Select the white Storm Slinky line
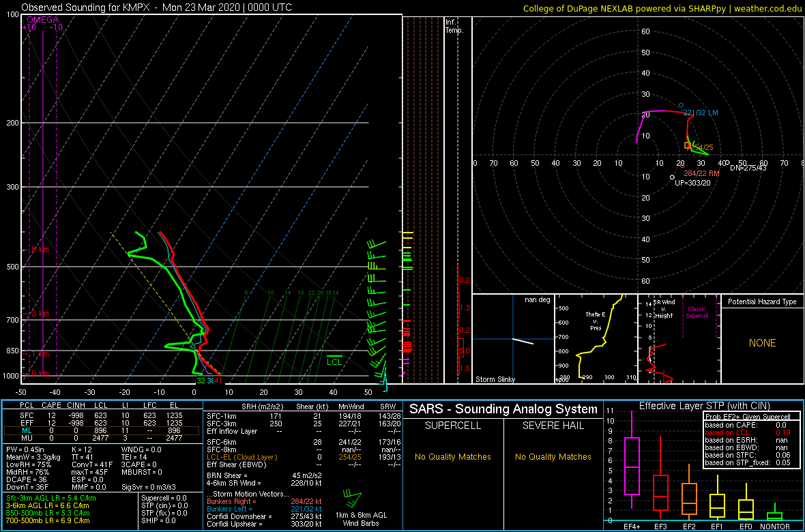The image size is (805, 532). pos(523,342)
